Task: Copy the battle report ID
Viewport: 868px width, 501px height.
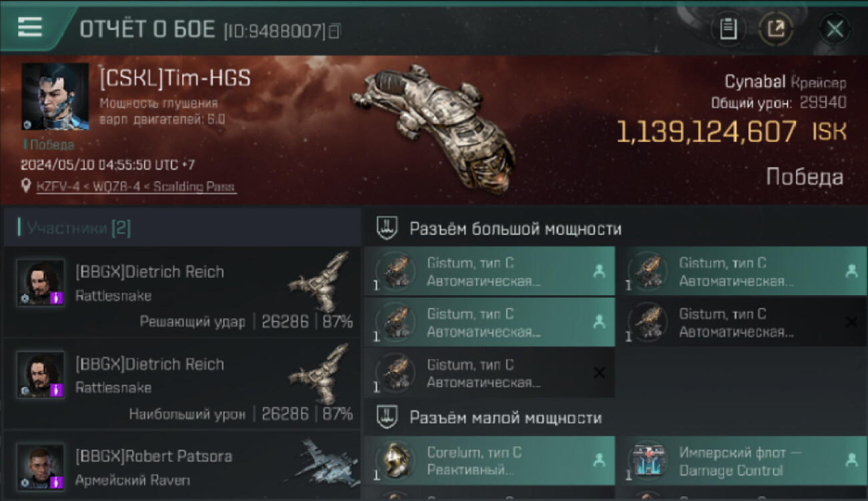Action: (x=335, y=31)
